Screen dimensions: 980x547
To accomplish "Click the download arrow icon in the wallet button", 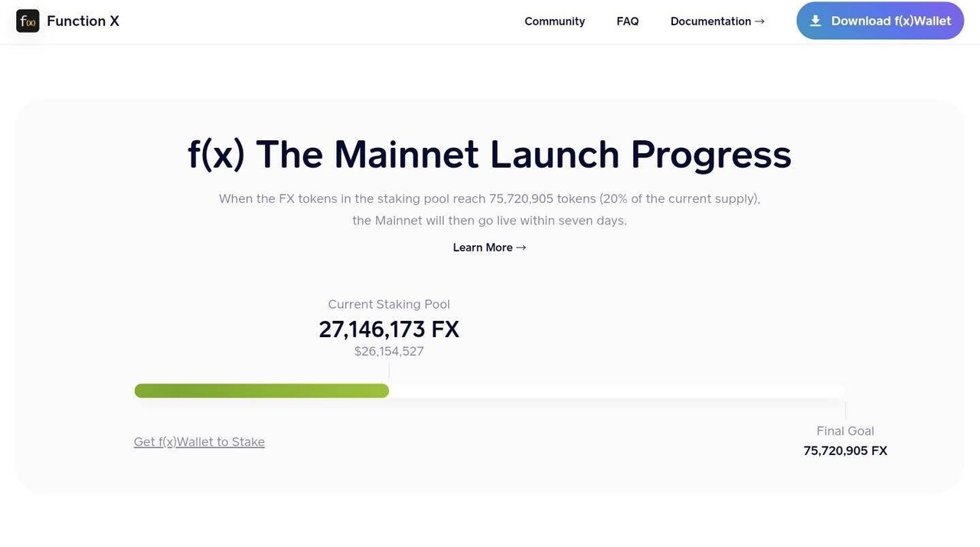I will coord(815,21).
